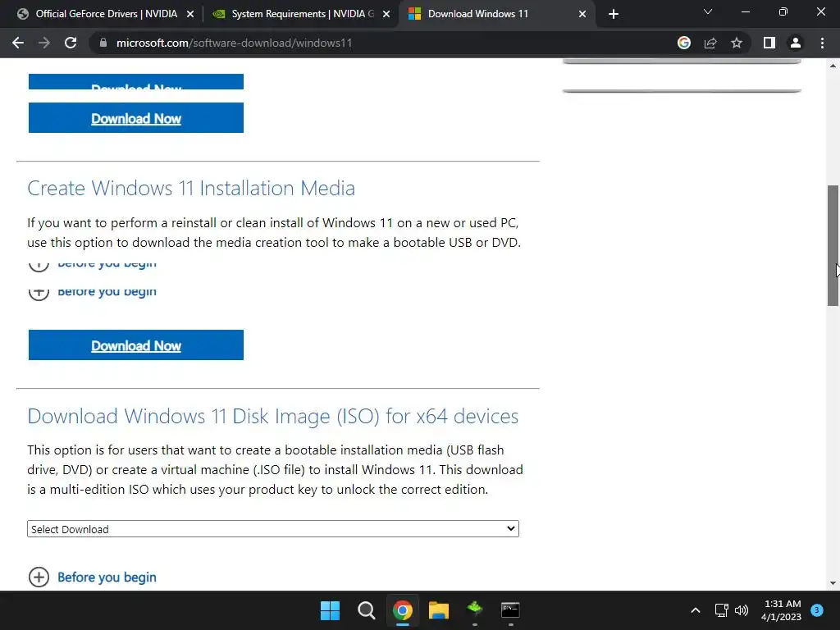This screenshot has width=840, height=630.
Task: Click Download Windows 11 Disk Image heading
Action: pyautogui.click(x=272, y=416)
